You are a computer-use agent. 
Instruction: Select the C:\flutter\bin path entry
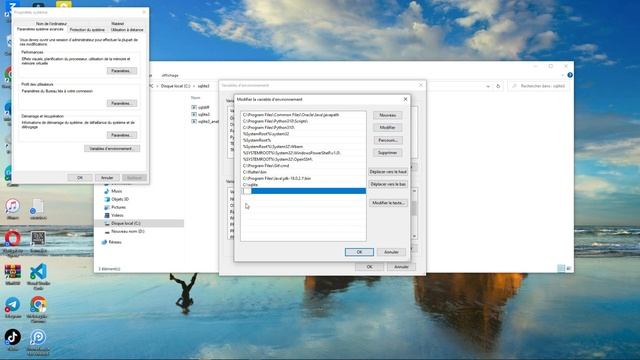pos(303,172)
